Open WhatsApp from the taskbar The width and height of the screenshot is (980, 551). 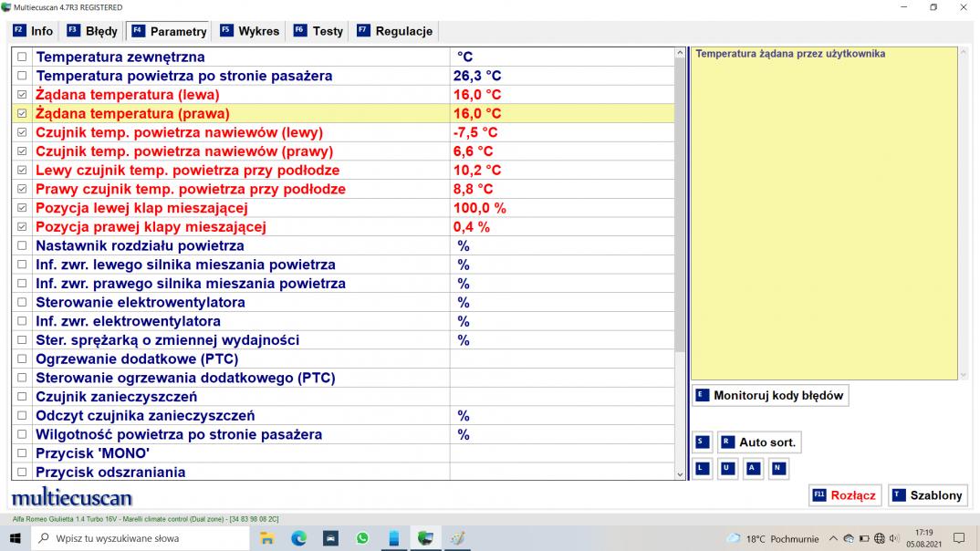(362, 538)
